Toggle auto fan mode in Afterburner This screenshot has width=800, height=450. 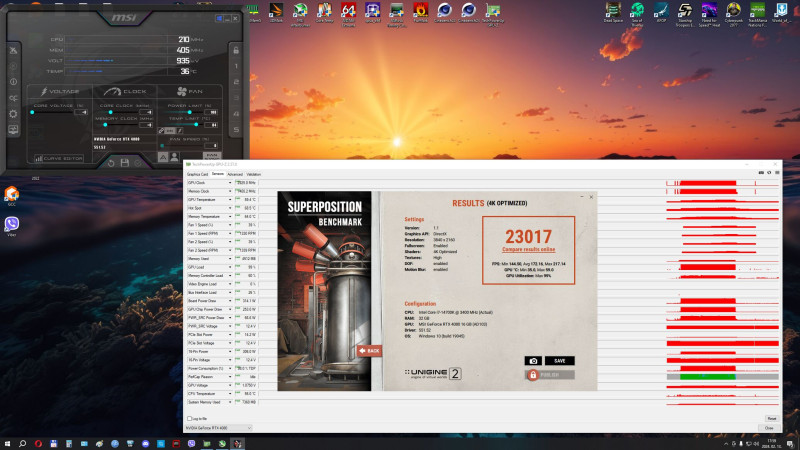pyautogui.click(x=163, y=157)
